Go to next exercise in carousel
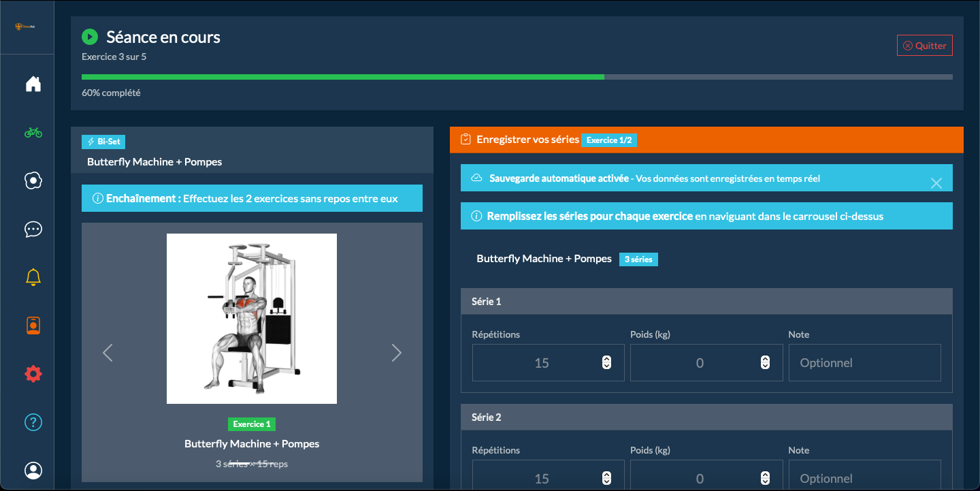The height and width of the screenshot is (491, 980). click(396, 353)
